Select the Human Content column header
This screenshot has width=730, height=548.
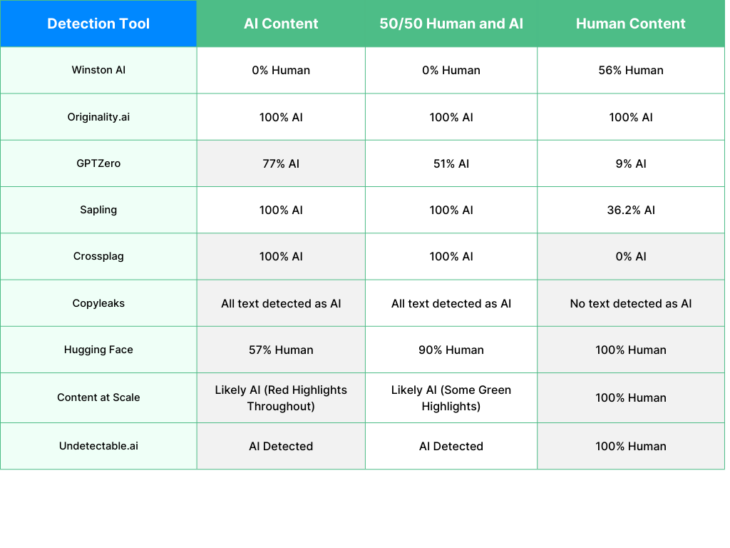[631, 24]
